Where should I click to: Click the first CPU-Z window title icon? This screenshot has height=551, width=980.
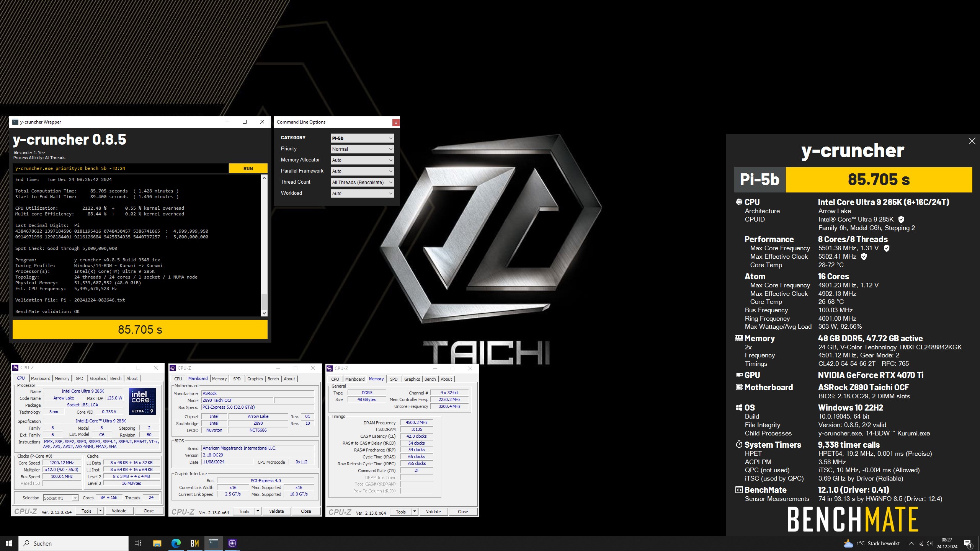click(x=16, y=368)
